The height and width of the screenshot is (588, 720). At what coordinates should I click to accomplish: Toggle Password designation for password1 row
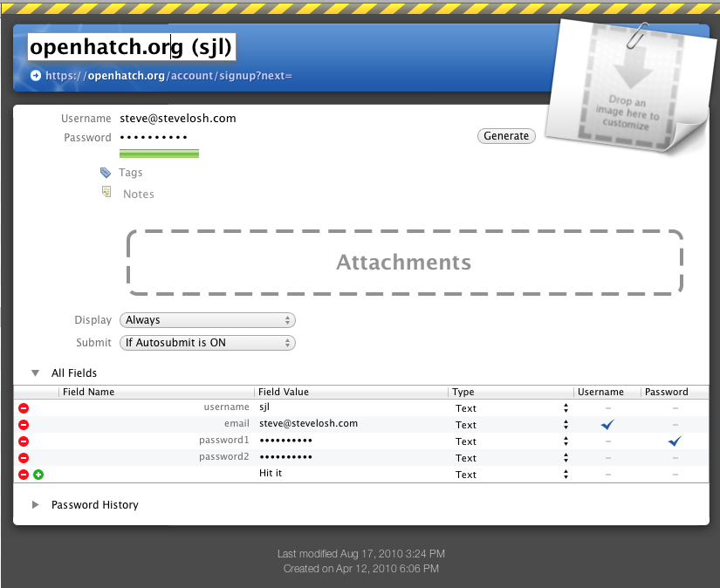tap(675, 441)
